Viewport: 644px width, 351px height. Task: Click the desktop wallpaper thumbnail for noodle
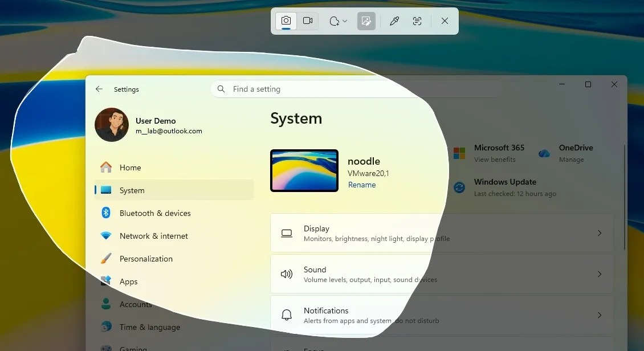[x=304, y=170]
